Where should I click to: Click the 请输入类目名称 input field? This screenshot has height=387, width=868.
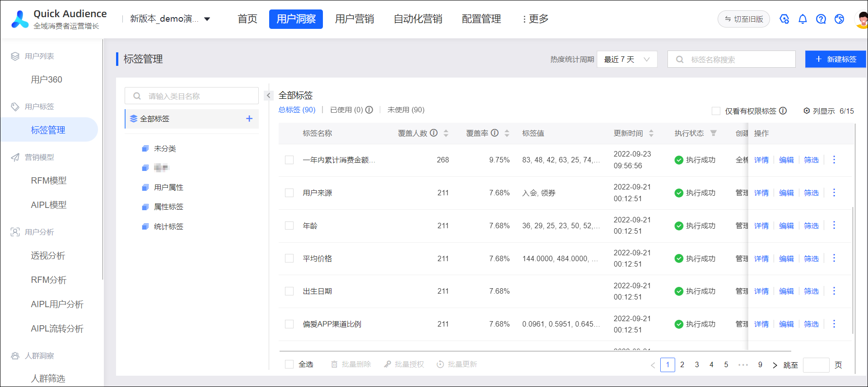pyautogui.click(x=191, y=96)
